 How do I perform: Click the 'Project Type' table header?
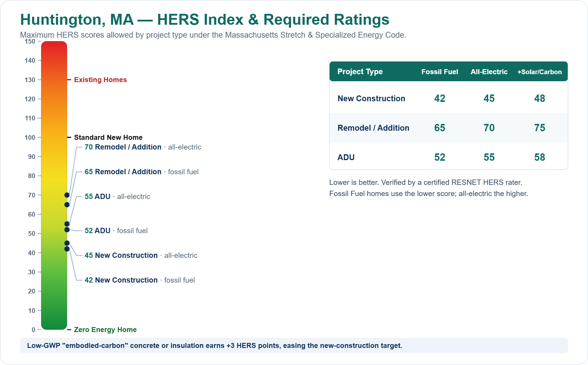click(x=360, y=72)
